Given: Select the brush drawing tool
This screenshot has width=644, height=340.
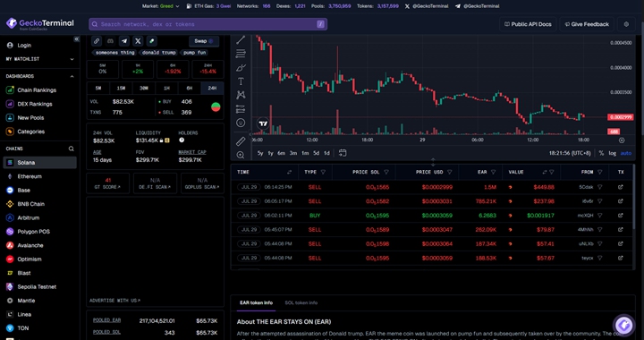Looking at the screenshot, I should (241, 68).
